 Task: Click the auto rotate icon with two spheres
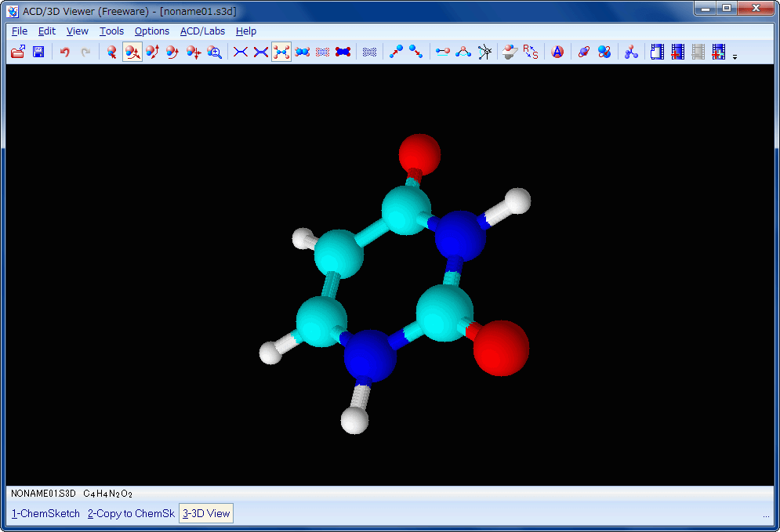click(604, 52)
